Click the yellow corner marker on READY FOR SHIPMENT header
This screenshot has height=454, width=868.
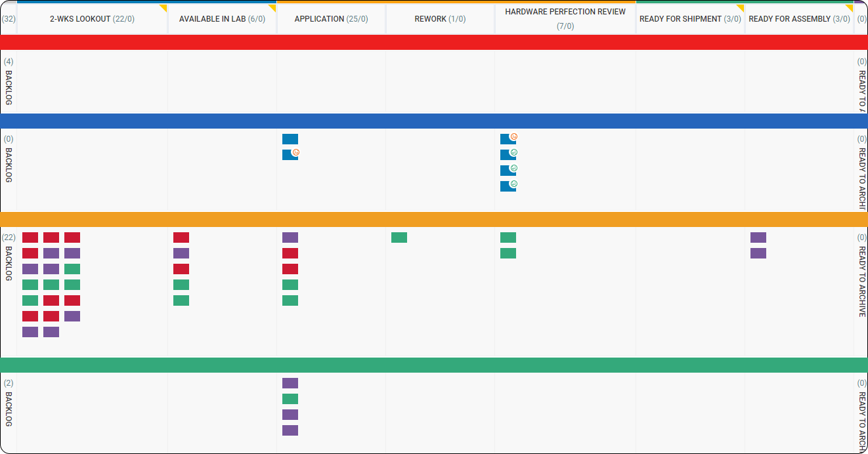[x=739, y=5]
